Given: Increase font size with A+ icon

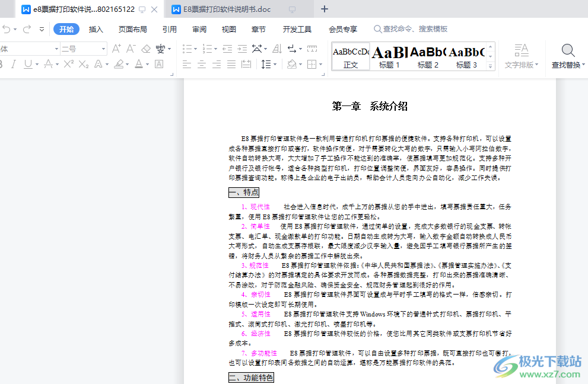Looking at the screenshot, I should coord(116,49).
